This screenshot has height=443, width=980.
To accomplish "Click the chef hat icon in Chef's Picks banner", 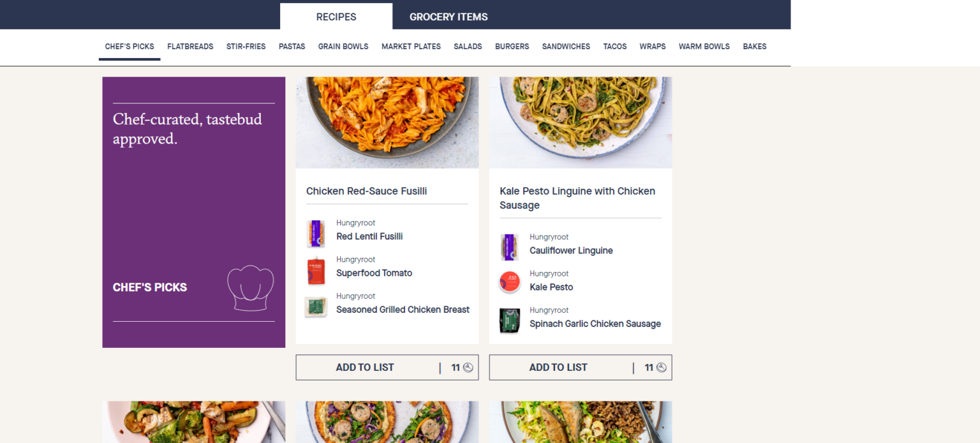I will (x=251, y=288).
